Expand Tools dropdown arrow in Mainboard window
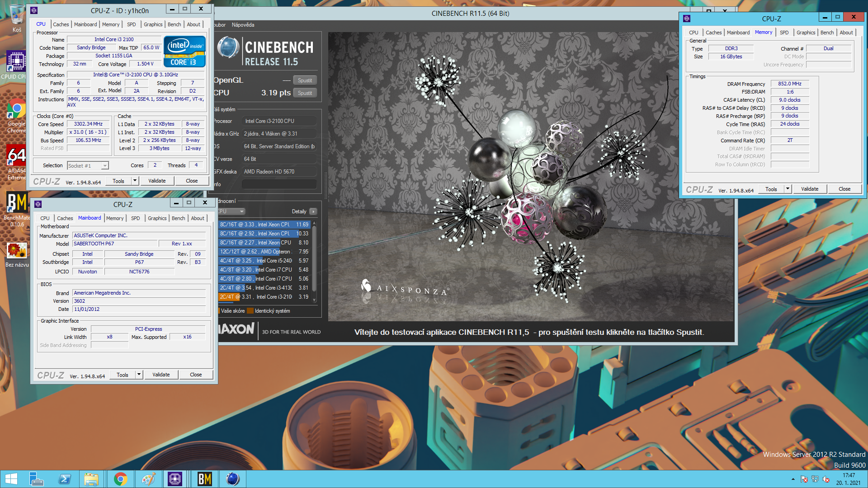This screenshot has height=488, width=868. coord(139,375)
